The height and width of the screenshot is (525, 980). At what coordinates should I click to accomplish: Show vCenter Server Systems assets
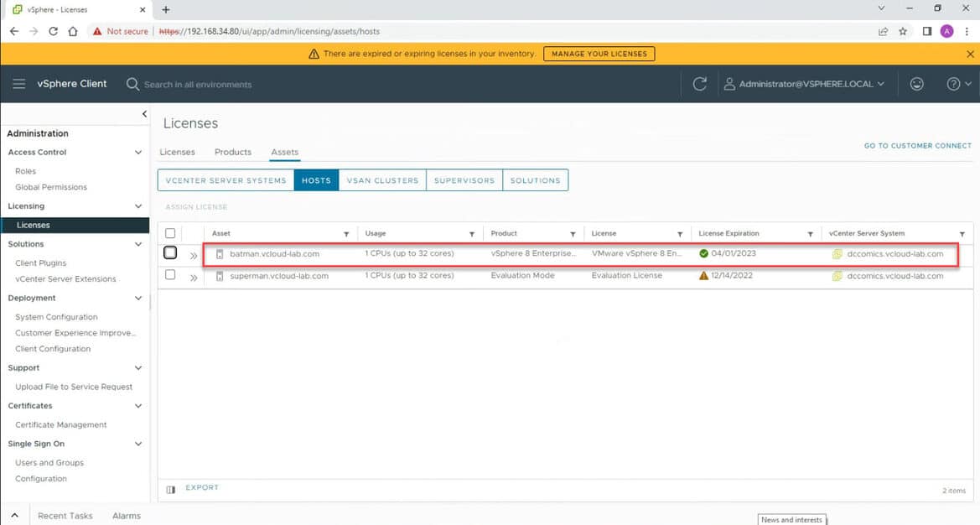[226, 180]
